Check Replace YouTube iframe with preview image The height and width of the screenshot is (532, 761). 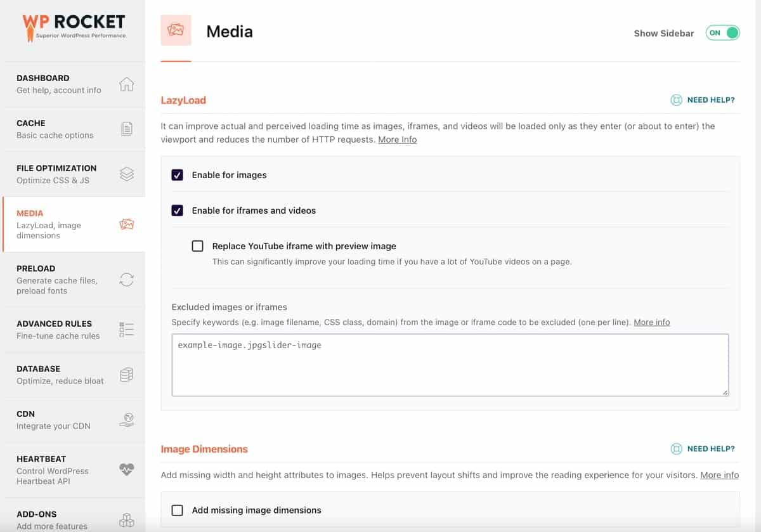[198, 246]
